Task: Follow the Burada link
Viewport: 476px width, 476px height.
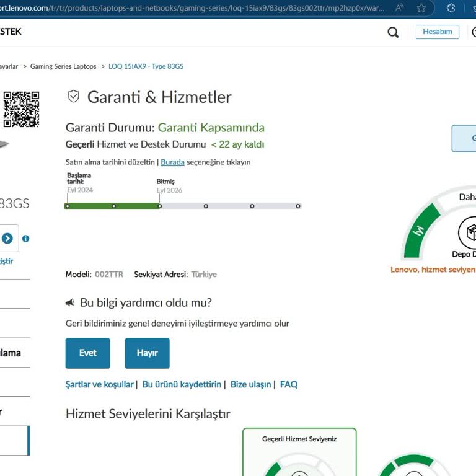Action: pyautogui.click(x=172, y=162)
